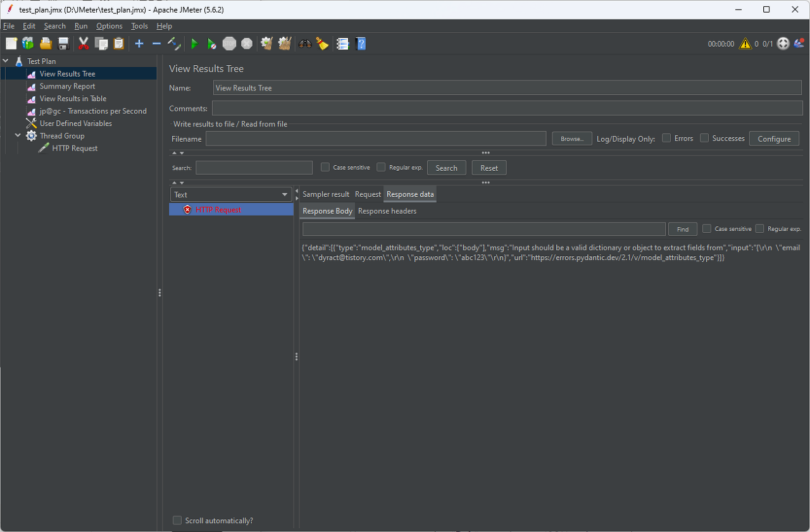The image size is (810, 532).
Task: Click the Cut scissors icon
Action: point(84,44)
